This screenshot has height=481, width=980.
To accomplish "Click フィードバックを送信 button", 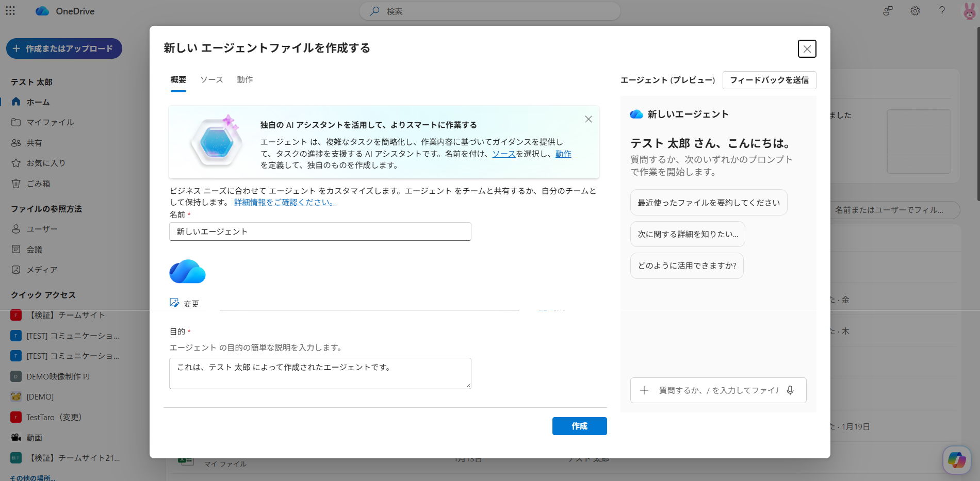I will (769, 80).
